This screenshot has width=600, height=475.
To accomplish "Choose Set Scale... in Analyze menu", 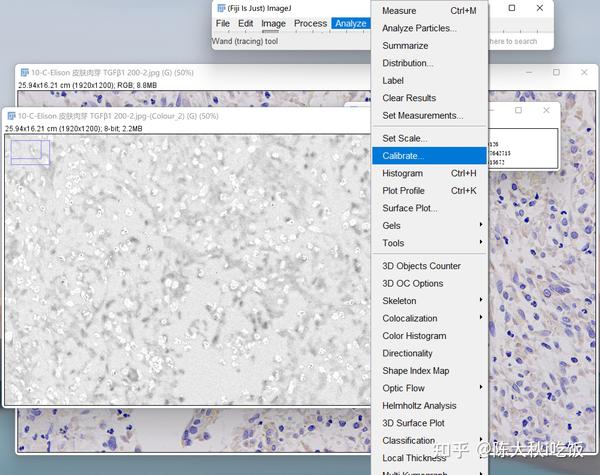I will click(x=429, y=138).
